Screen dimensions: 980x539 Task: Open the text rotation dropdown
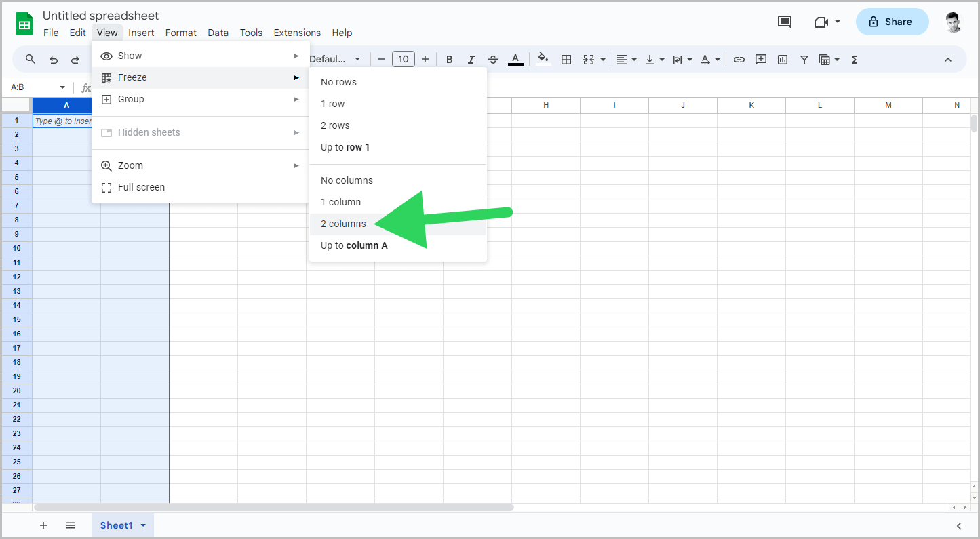[x=710, y=60]
